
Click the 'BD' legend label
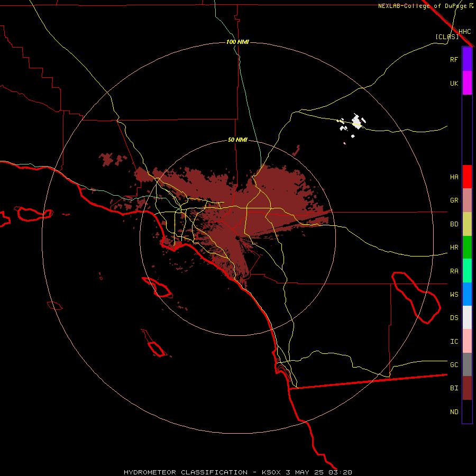(x=454, y=224)
